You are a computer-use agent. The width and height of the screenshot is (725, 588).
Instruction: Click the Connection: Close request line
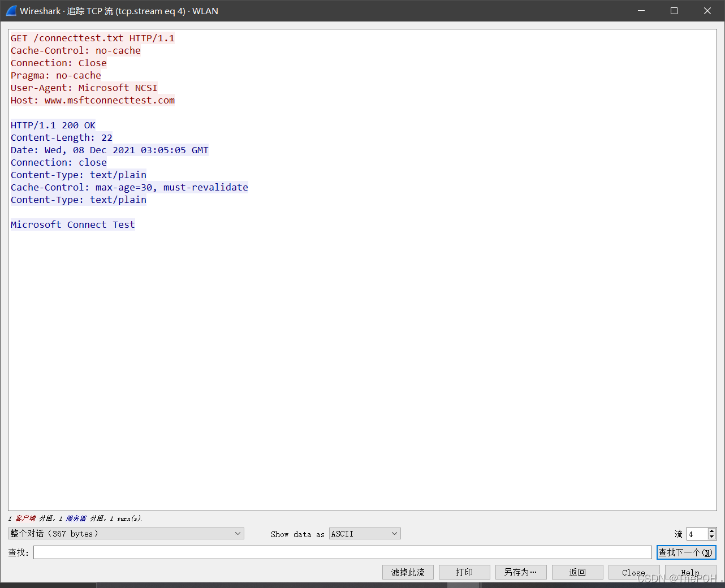coord(59,63)
